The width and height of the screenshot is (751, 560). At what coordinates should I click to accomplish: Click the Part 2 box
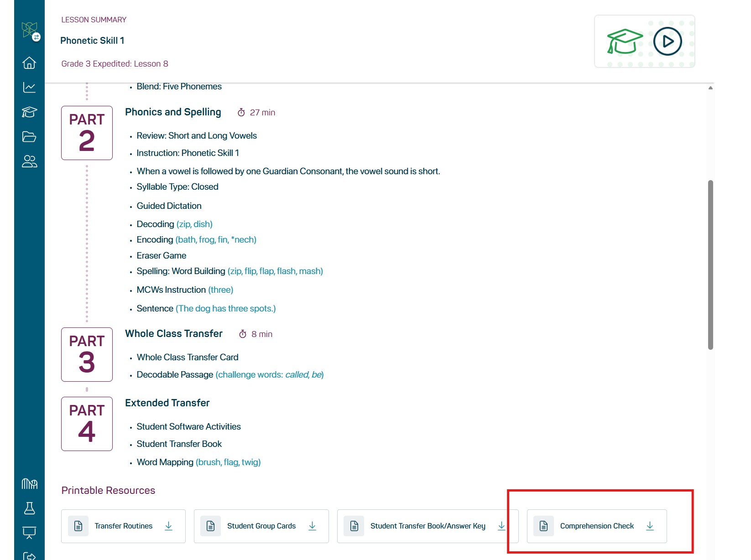(87, 133)
